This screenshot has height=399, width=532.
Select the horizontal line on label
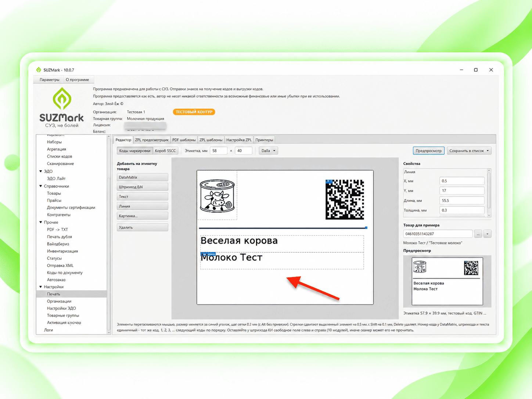(x=283, y=228)
